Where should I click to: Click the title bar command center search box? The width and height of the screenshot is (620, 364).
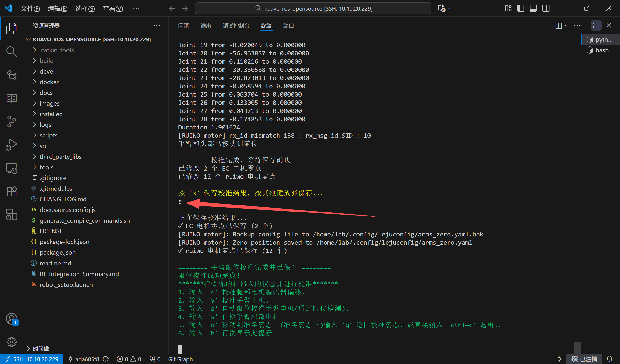coord(313,9)
